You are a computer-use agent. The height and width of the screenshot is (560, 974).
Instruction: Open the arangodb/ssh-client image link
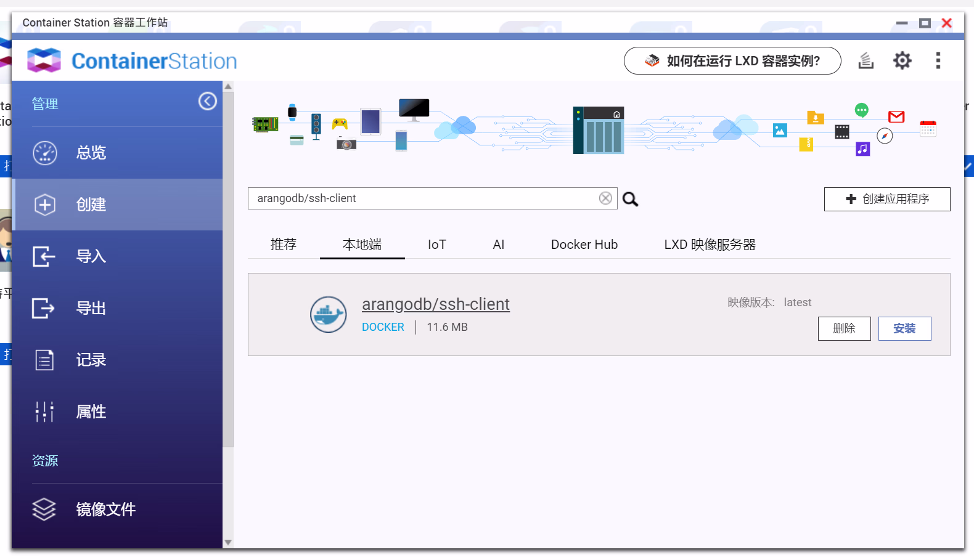click(435, 304)
